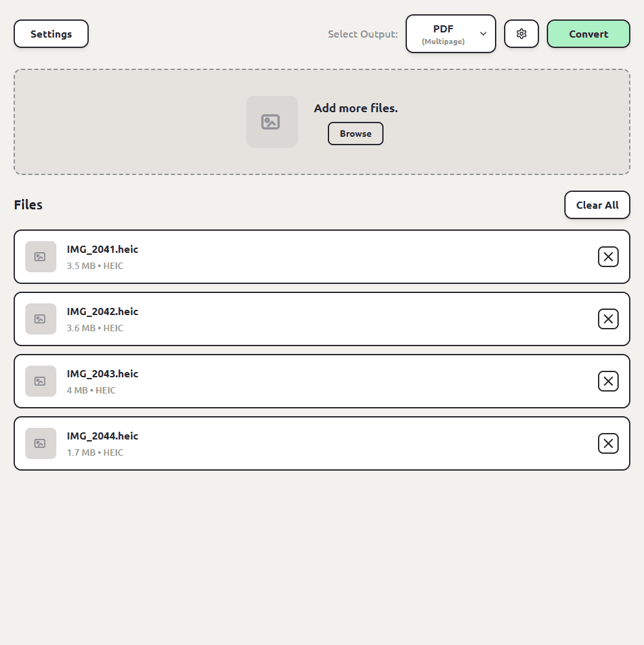This screenshot has height=645, width=644.
Task: Click the 3.5 MB • HEIC size text
Action: click(95, 266)
